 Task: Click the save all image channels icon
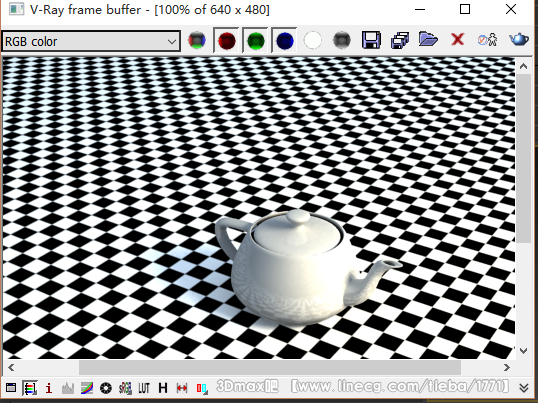click(x=400, y=40)
